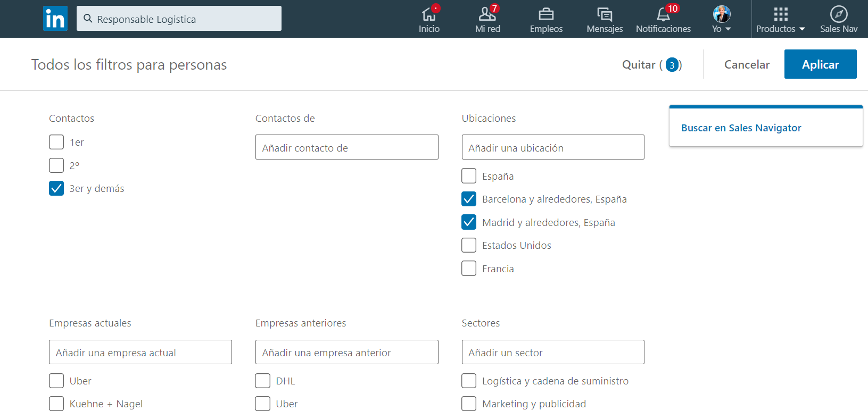Click the search magnifier icon
Image resolution: width=868 pixels, height=419 pixels.
pyautogui.click(x=88, y=19)
